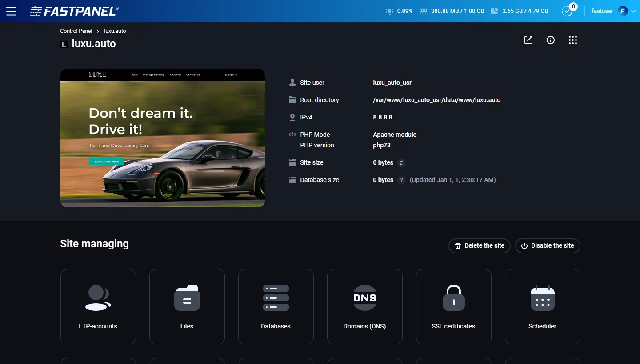Click the 0.89% CPU load text
This screenshot has width=640, height=364.
click(405, 11)
